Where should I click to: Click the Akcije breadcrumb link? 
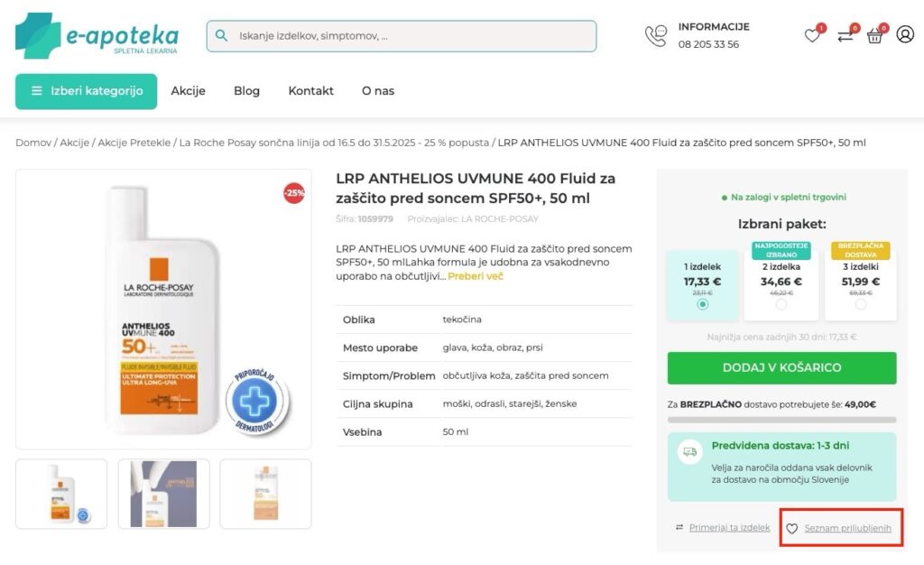pyautogui.click(x=74, y=143)
